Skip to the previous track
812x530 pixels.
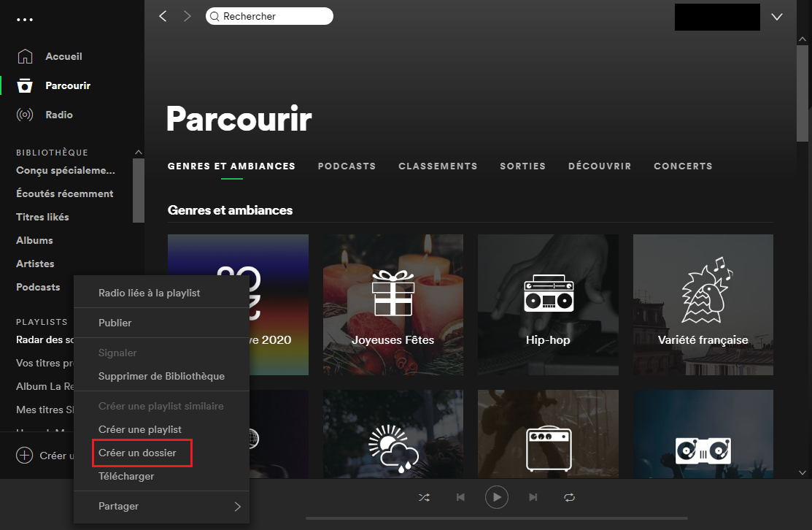pyautogui.click(x=460, y=497)
